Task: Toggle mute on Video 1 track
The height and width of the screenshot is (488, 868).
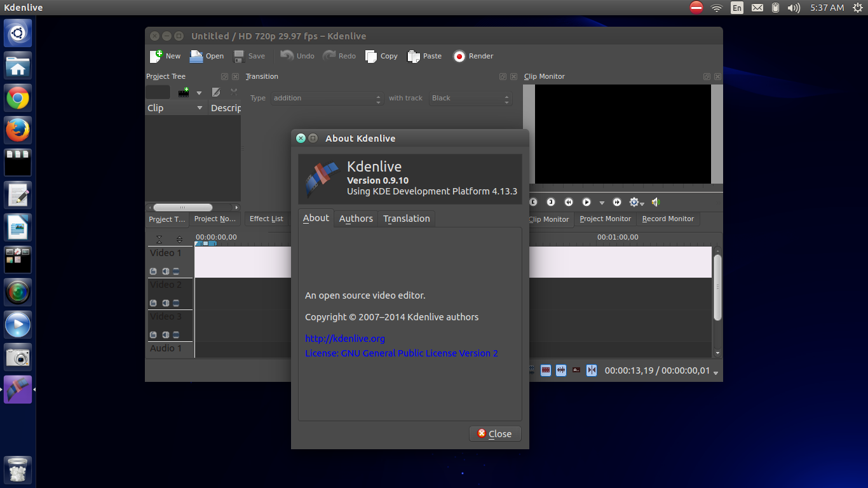Action: (165, 271)
